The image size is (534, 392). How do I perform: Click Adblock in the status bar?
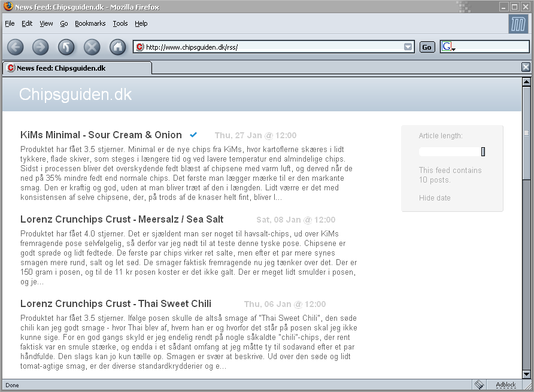[x=506, y=384]
